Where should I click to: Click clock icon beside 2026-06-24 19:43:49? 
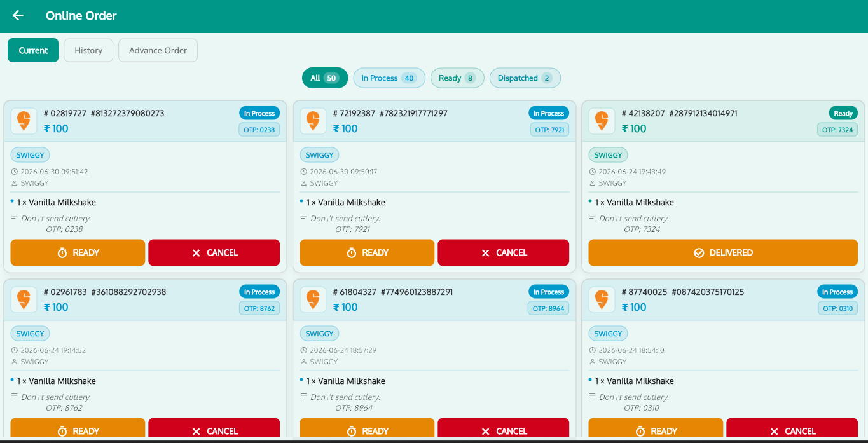click(593, 172)
